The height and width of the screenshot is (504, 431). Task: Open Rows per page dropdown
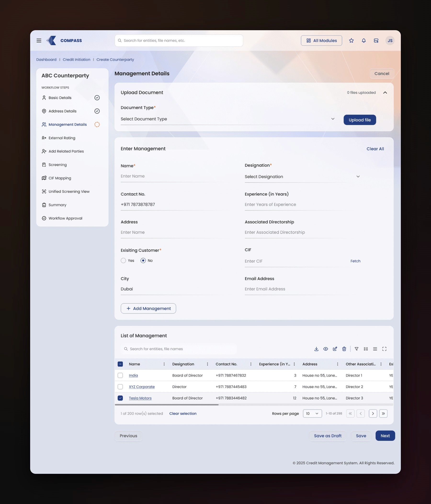click(x=312, y=413)
